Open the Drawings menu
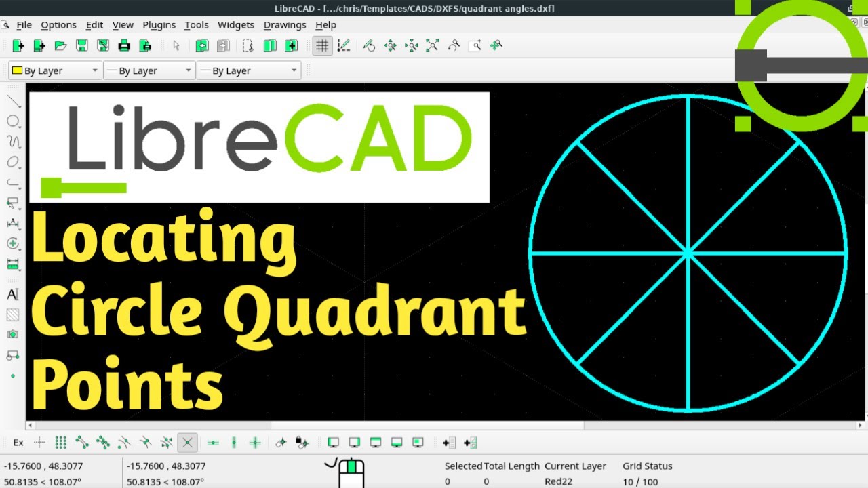Viewport: 868px width, 488px height. (x=285, y=25)
